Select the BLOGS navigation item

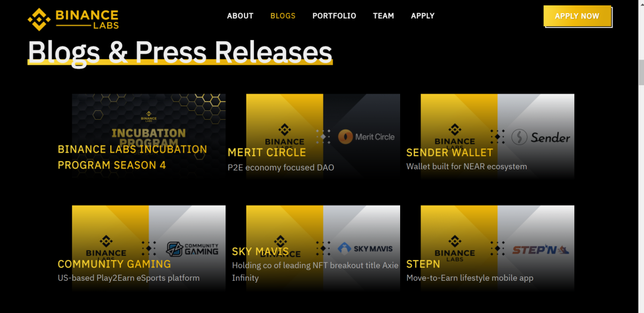pyautogui.click(x=283, y=16)
